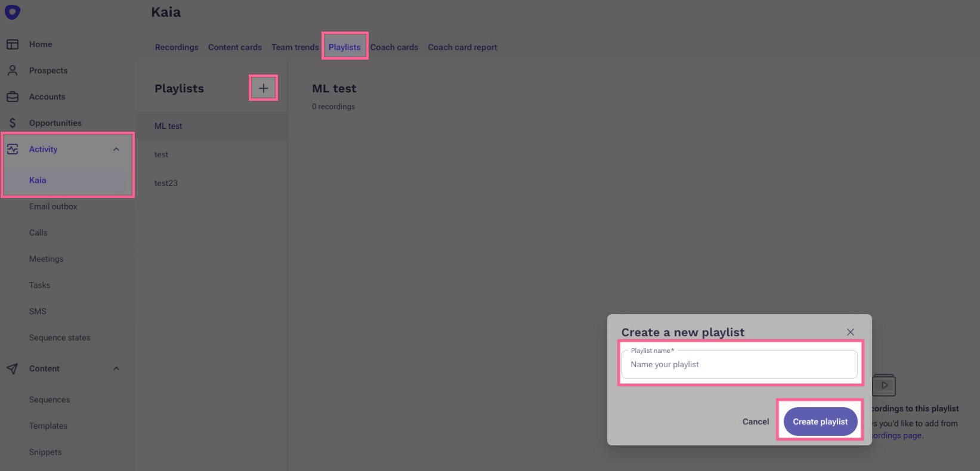Go to Email outbox

pos(53,206)
